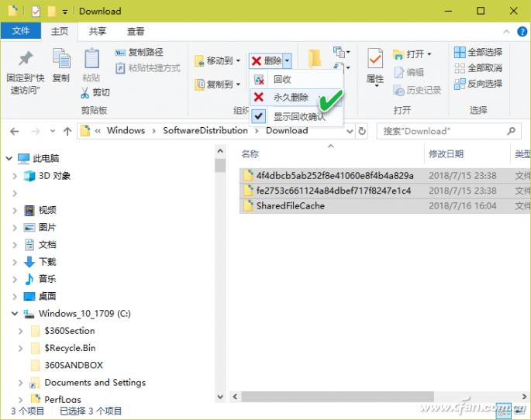Image resolution: width=531 pixels, height=420 pixels.
Task: Click the Edit (编辑) button
Action: coord(409,72)
